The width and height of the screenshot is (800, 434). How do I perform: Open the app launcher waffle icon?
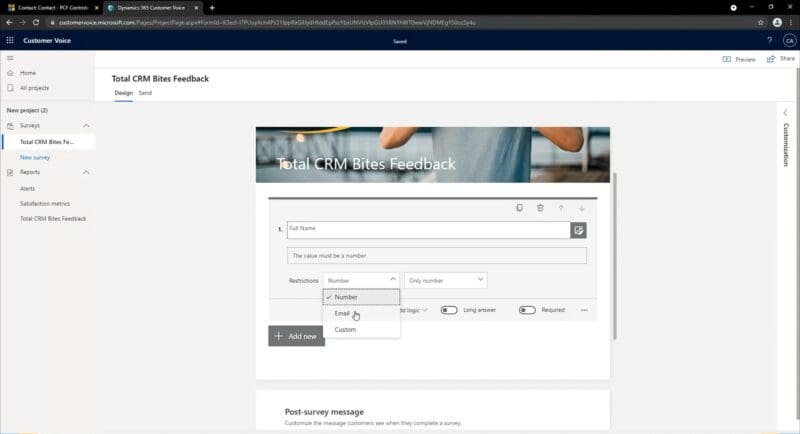[x=10, y=40]
